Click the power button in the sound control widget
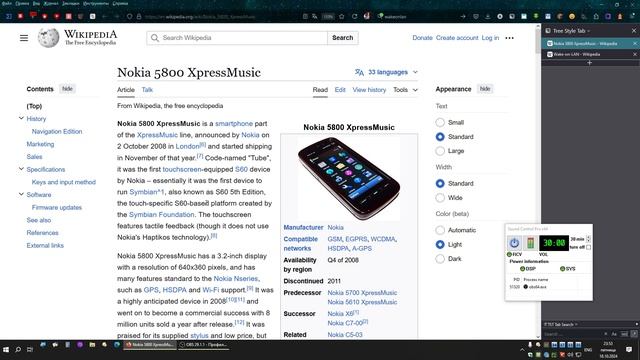 coord(514,243)
